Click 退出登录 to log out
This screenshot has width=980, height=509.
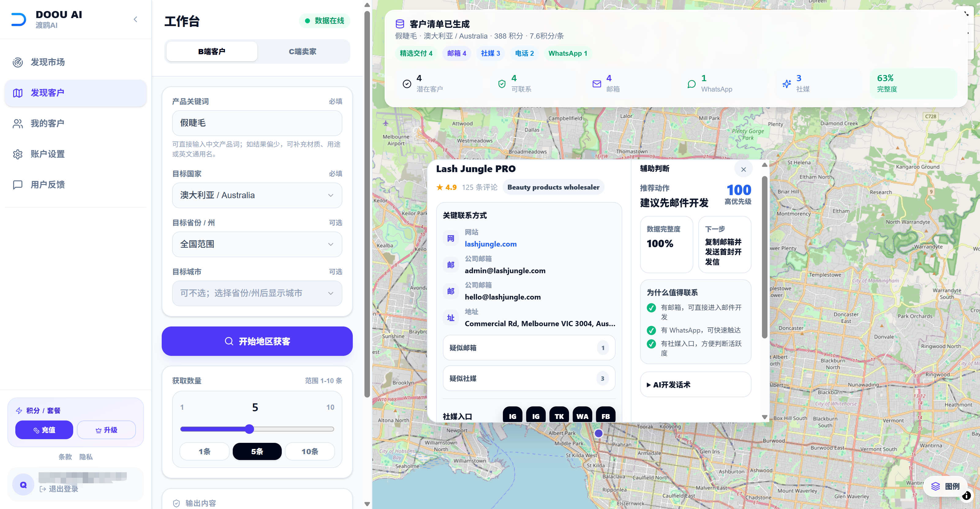point(58,489)
